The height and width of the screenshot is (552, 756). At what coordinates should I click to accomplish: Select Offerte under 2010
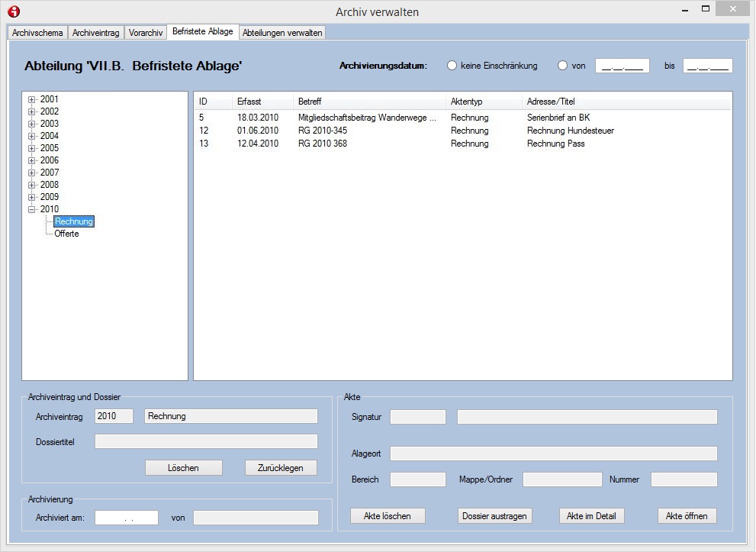pyautogui.click(x=66, y=234)
